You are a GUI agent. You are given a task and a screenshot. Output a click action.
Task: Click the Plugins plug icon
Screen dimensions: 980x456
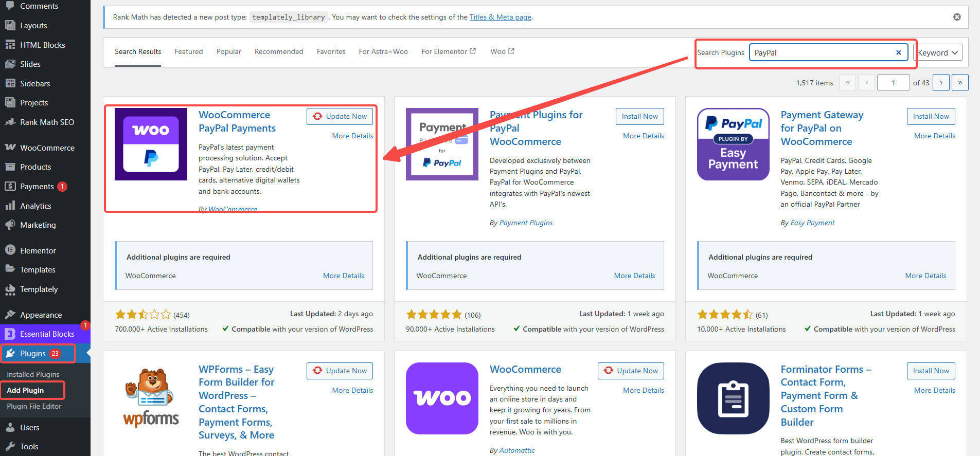click(x=10, y=353)
